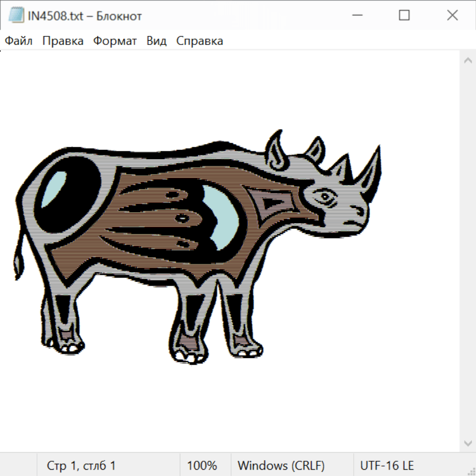
Task: Click the scroll down arrow
Action: [x=468, y=443]
